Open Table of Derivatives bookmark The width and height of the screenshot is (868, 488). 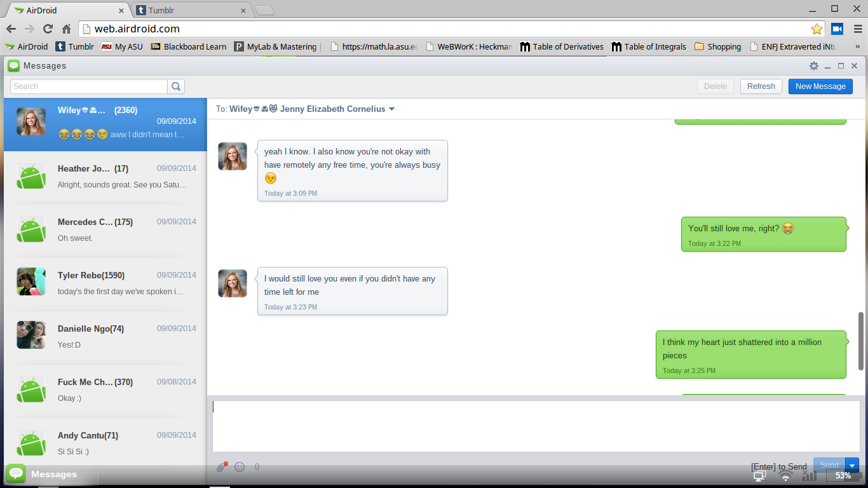(x=562, y=46)
